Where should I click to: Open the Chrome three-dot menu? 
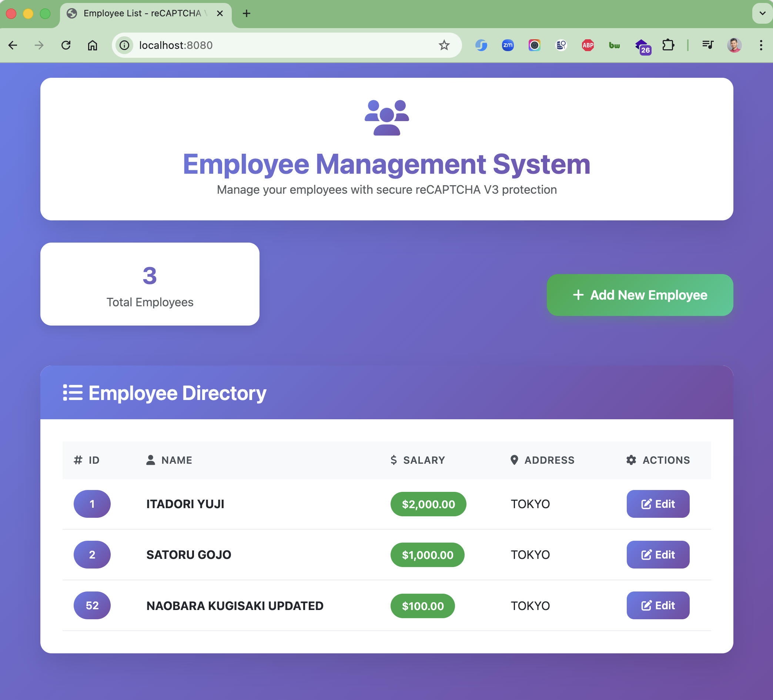(761, 45)
